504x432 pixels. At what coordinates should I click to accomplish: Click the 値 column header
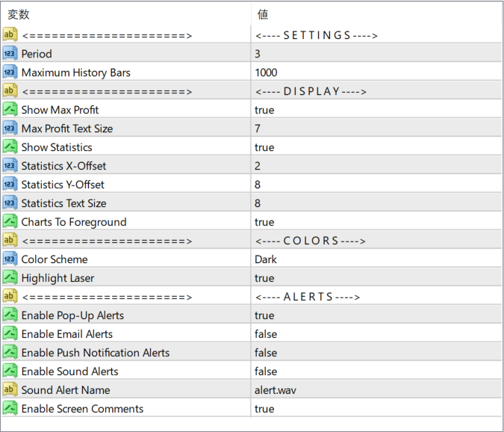pyautogui.click(x=263, y=14)
